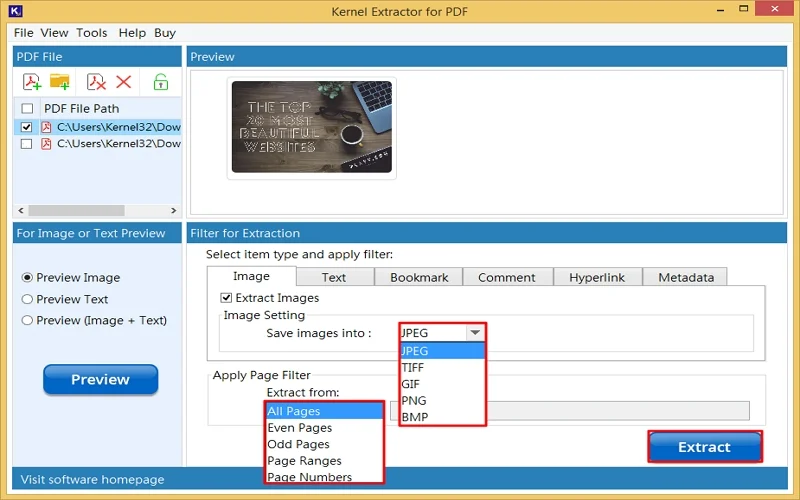The width and height of the screenshot is (800, 500).
Task: Click the Kernel app logo in title bar
Action: pyautogui.click(x=16, y=10)
